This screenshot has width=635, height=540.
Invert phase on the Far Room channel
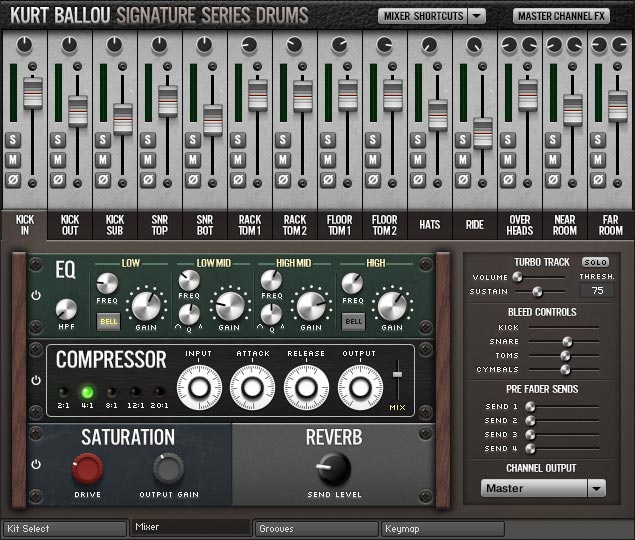click(x=598, y=179)
